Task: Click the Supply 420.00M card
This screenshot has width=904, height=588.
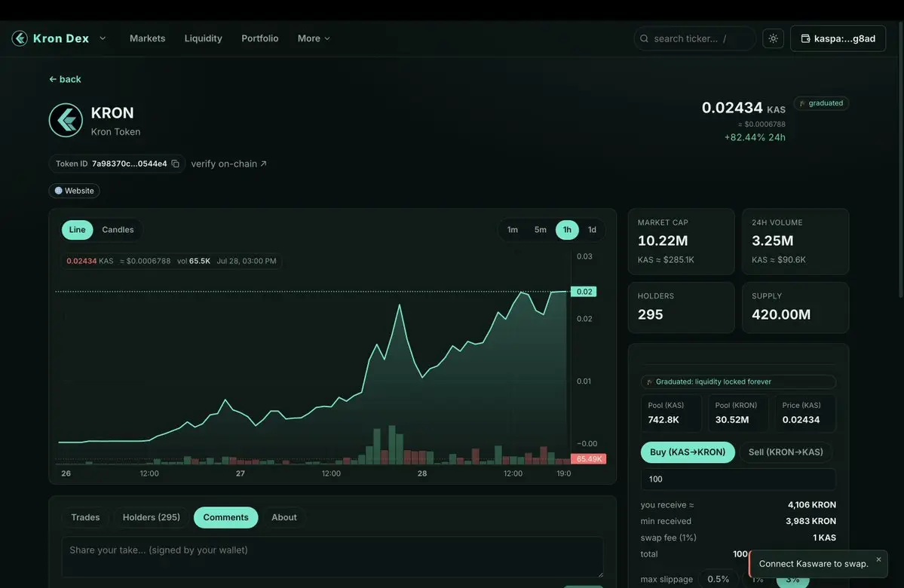Action: 795,308
